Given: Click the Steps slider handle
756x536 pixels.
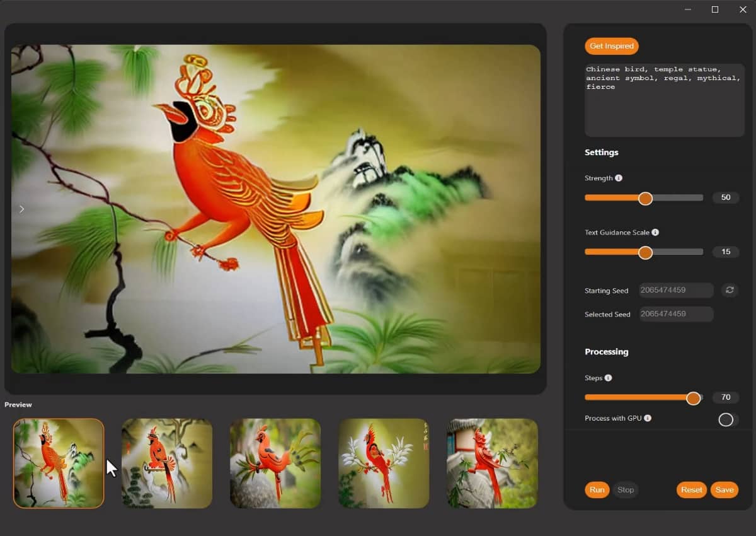Looking at the screenshot, I should tap(694, 398).
